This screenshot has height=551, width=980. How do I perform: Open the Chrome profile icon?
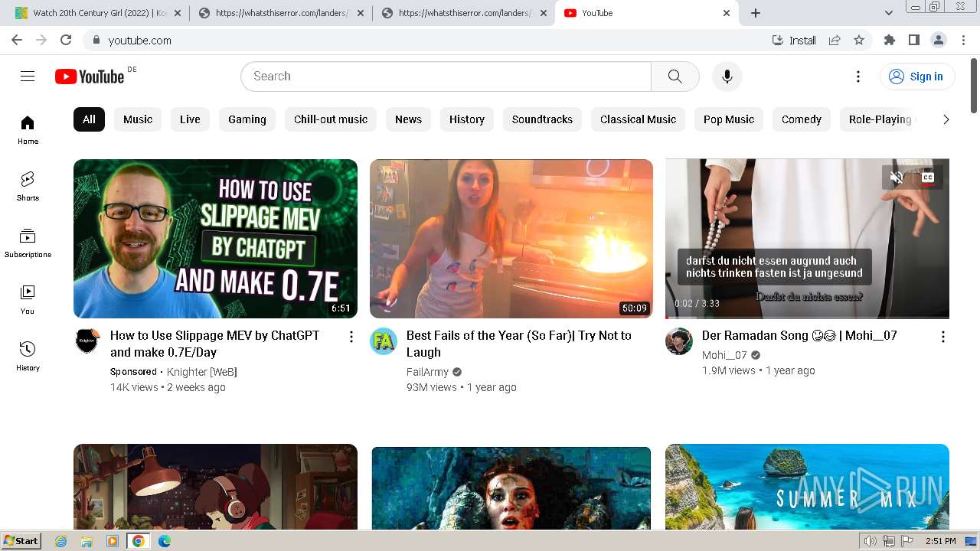(938, 40)
